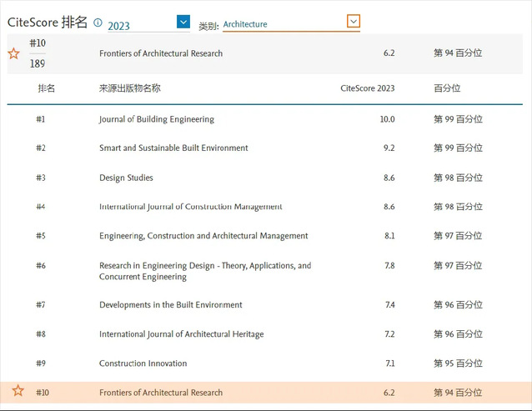Open Frontiers of Architectural Research in bottom row
The height and width of the screenshot is (411, 532).
pyautogui.click(x=160, y=393)
